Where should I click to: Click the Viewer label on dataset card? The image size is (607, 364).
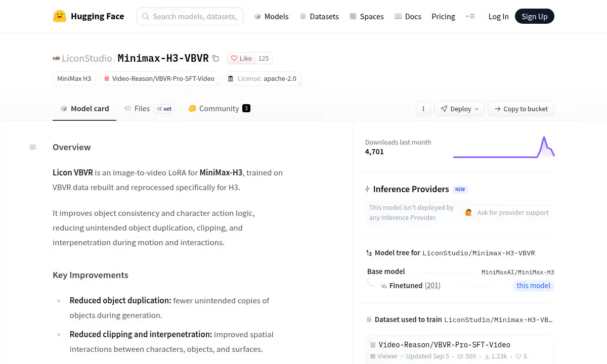[x=384, y=356]
